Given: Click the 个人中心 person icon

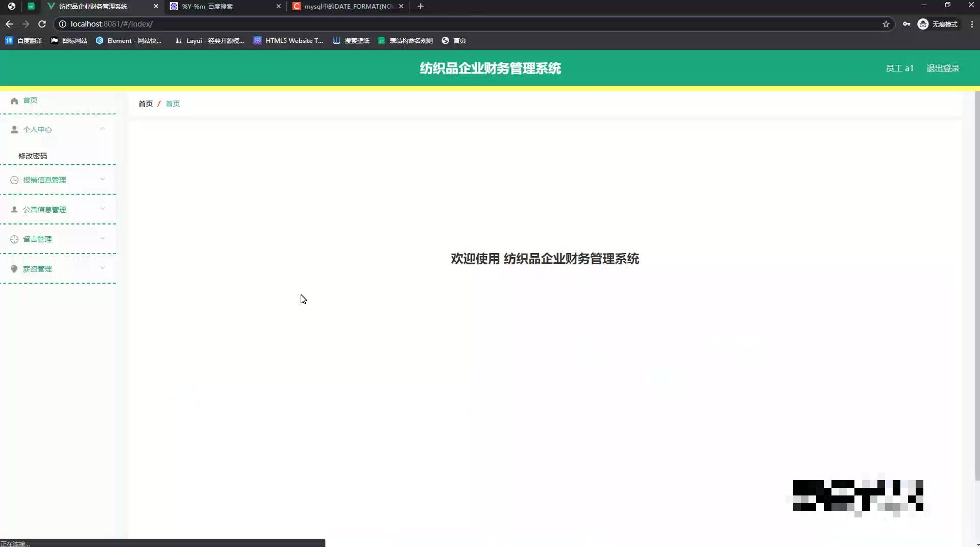Looking at the screenshot, I should [x=14, y=129].
